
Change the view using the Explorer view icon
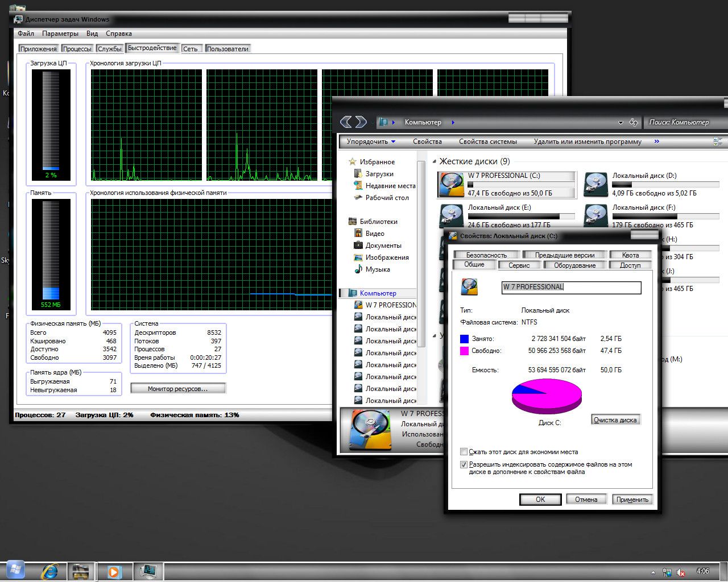[717, 142]
